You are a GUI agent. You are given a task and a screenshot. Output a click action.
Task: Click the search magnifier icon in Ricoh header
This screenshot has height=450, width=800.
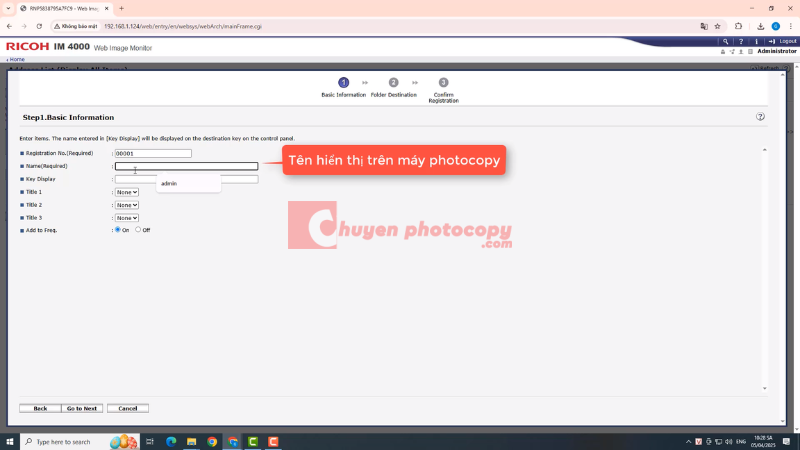point(725,41)
